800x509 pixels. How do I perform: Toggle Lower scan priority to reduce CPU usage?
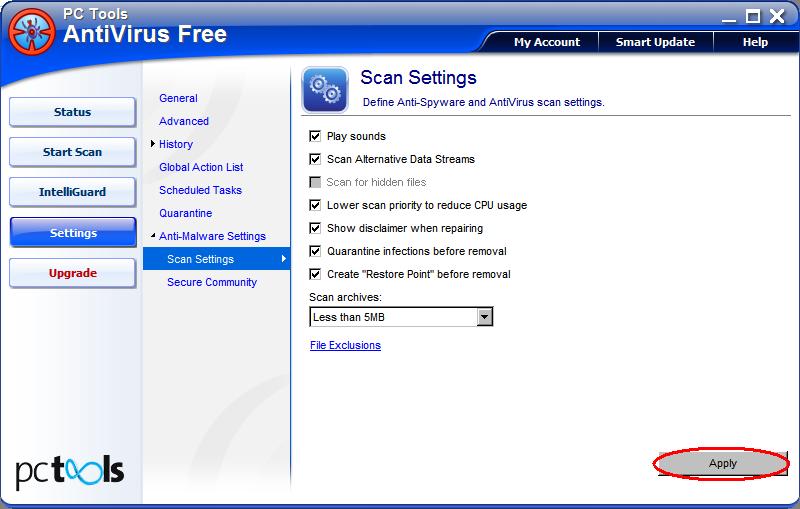click(x=316, y=205)
